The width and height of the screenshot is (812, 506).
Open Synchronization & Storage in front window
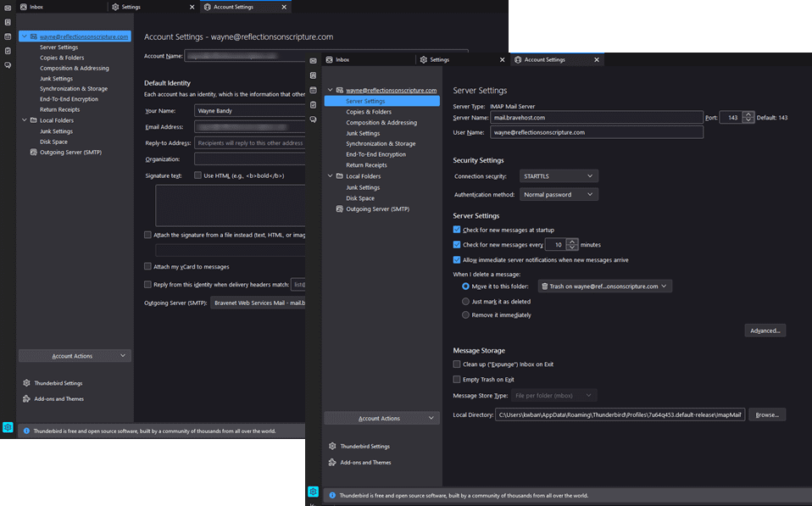381,143
